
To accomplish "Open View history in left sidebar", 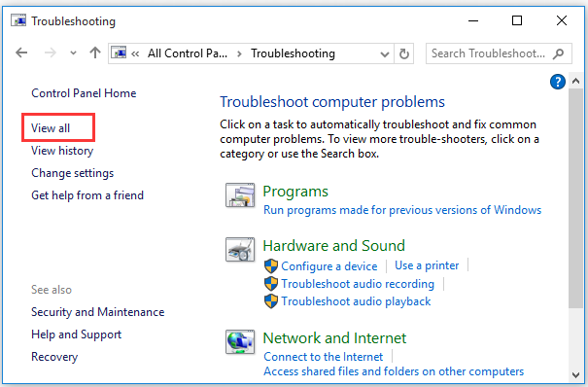I will [x=62, y=151].
